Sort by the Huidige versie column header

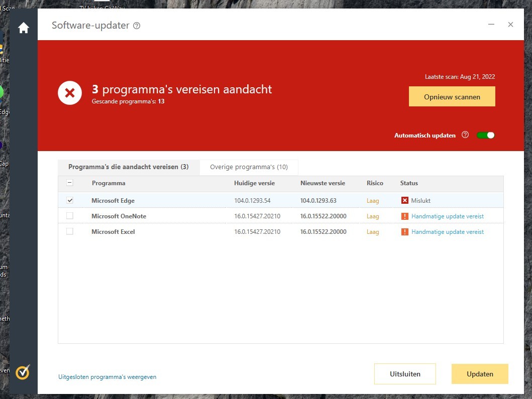[x=255, y=183]
